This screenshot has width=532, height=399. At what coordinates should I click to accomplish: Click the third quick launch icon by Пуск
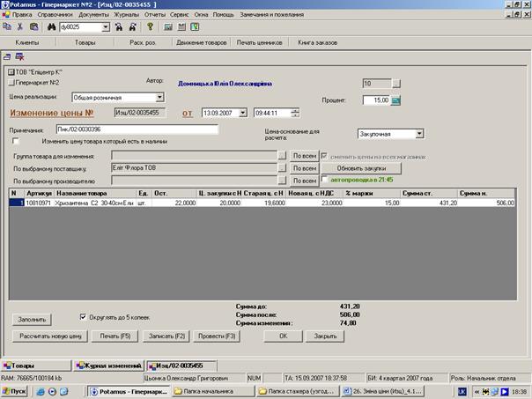coord(63,392)
